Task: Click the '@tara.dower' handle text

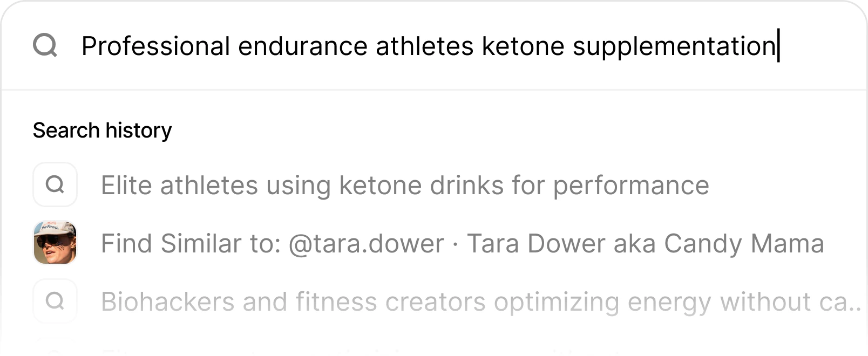Action: tap(366, 243)
